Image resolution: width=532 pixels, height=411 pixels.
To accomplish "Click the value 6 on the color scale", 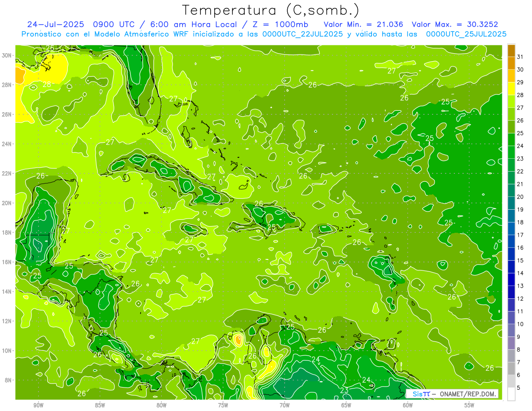I will coord(519,375).
